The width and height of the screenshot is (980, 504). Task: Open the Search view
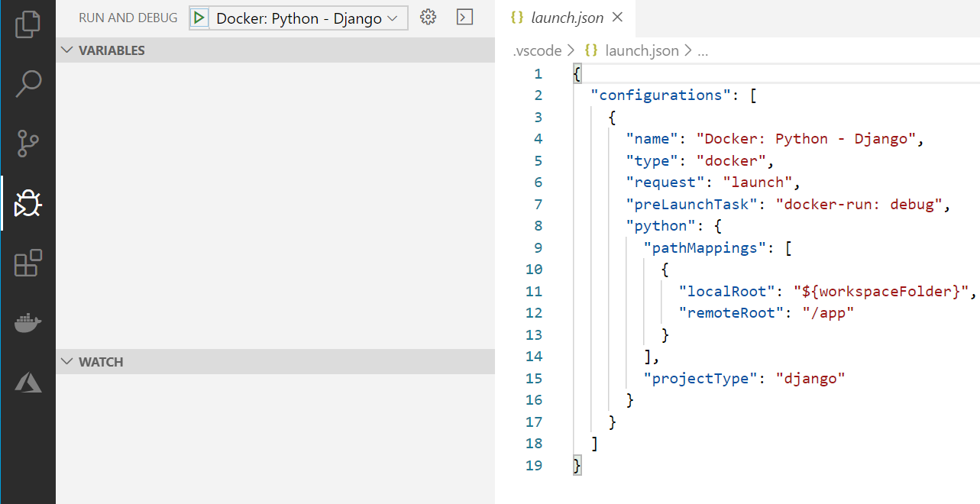(28, 83)
